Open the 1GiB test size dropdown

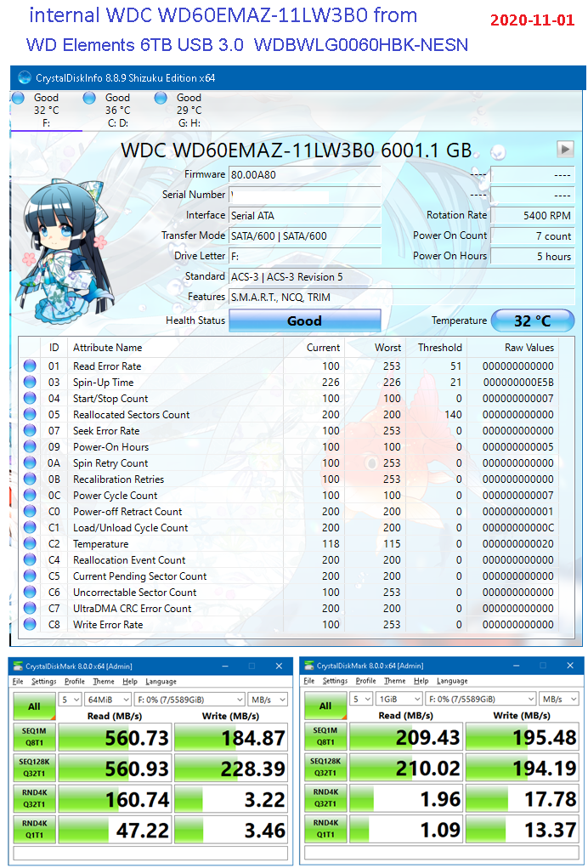coord(399,699)
